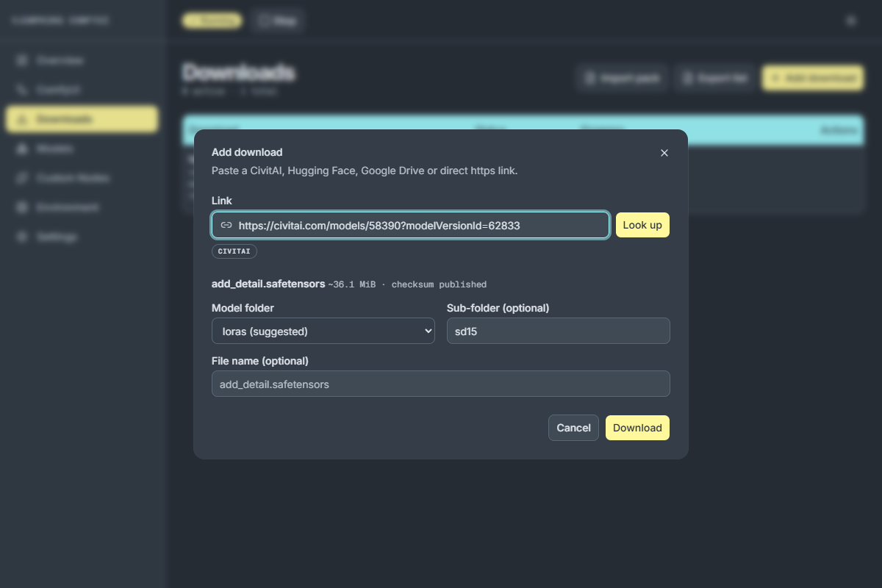Click the File name optional input
The width and height of the screenshot is (882, 588).
441,384
